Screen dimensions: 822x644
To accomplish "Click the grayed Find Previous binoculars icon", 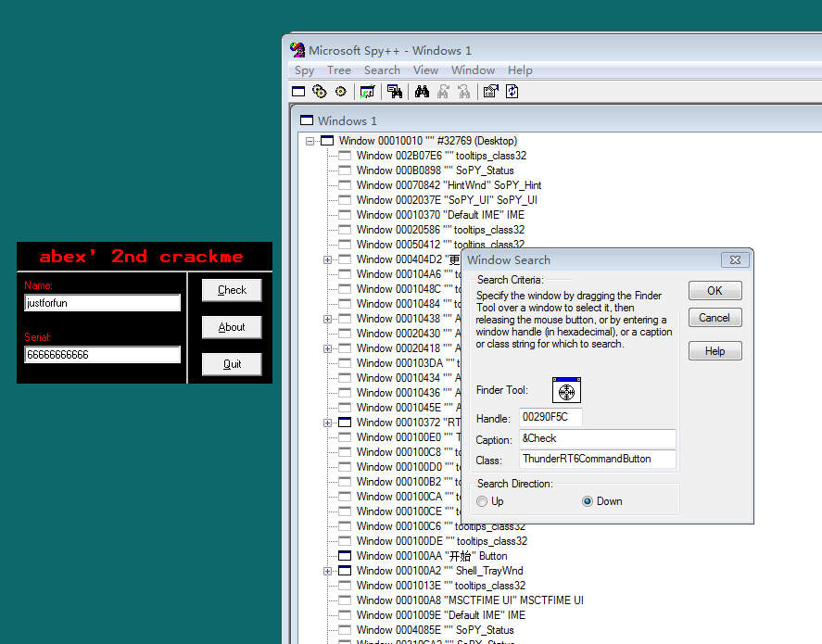I will (x=464, y=92).
